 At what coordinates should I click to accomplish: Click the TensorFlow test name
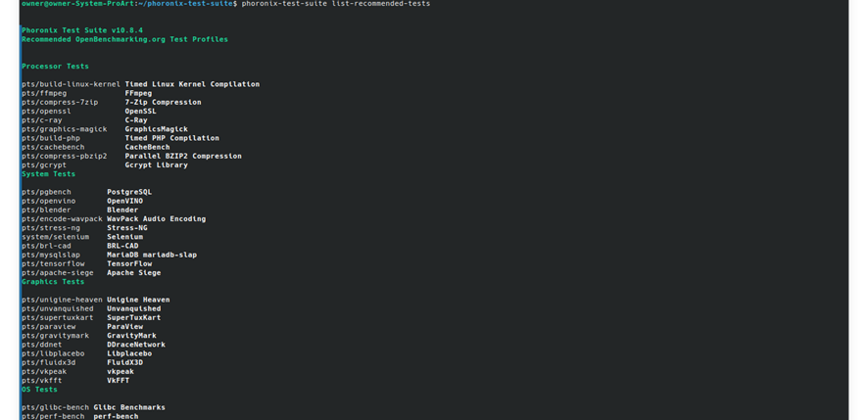[129, 264]
